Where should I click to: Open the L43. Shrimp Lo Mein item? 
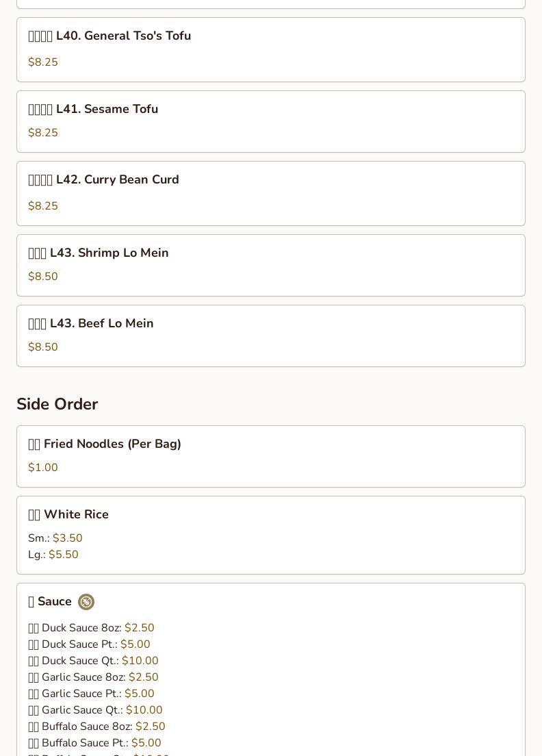271,265
